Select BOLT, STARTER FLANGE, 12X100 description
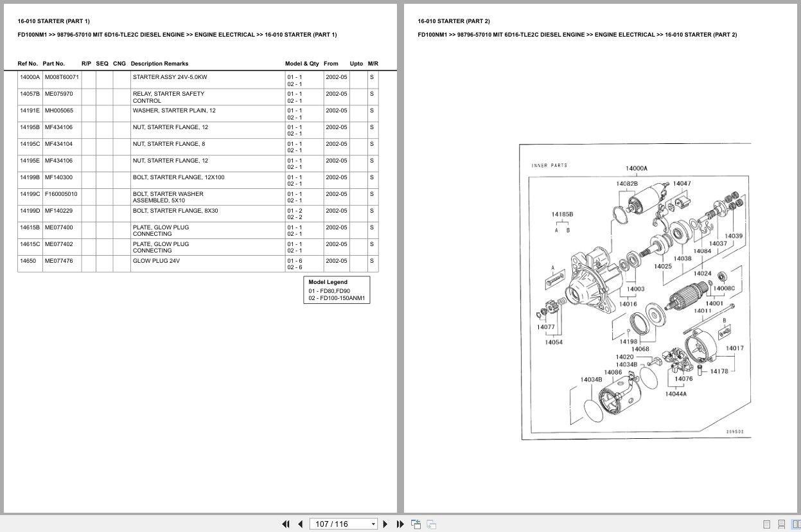This screenshot has height=532, width=801. tap(179, 177)
